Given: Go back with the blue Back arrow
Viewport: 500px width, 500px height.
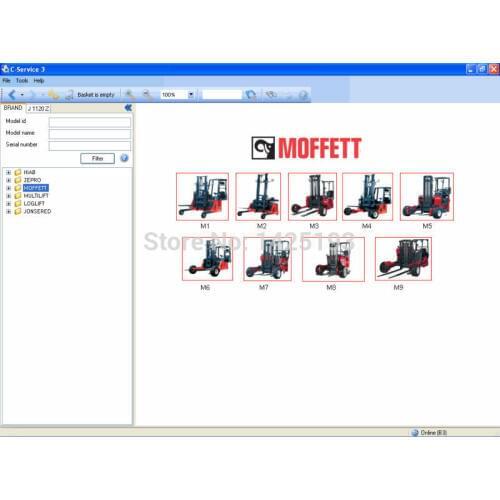Looking at the screenshot, I should (12, 95).
